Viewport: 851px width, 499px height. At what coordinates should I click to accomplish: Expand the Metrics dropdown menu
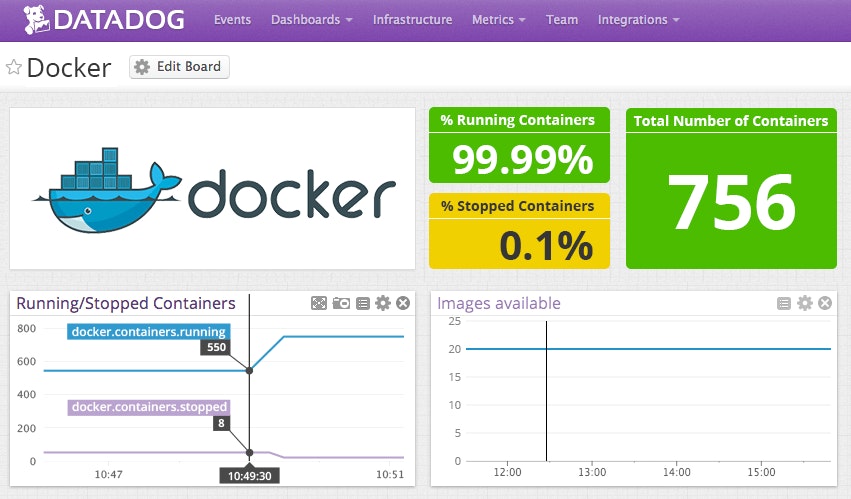click(499, 20)
